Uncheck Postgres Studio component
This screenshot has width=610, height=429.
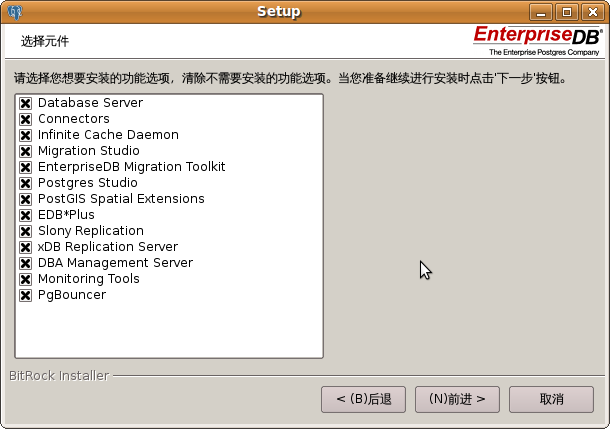pos(25,183)
